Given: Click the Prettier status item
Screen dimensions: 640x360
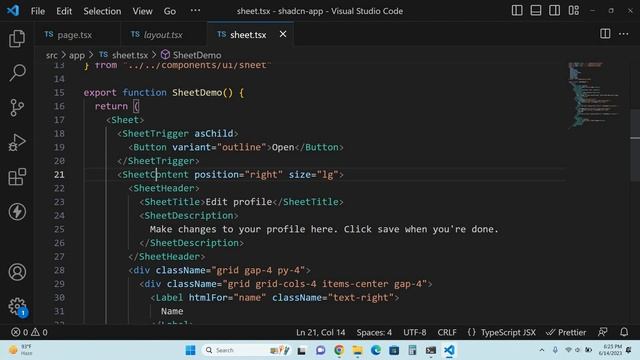Looking at the screenshot, I should 566,332.
